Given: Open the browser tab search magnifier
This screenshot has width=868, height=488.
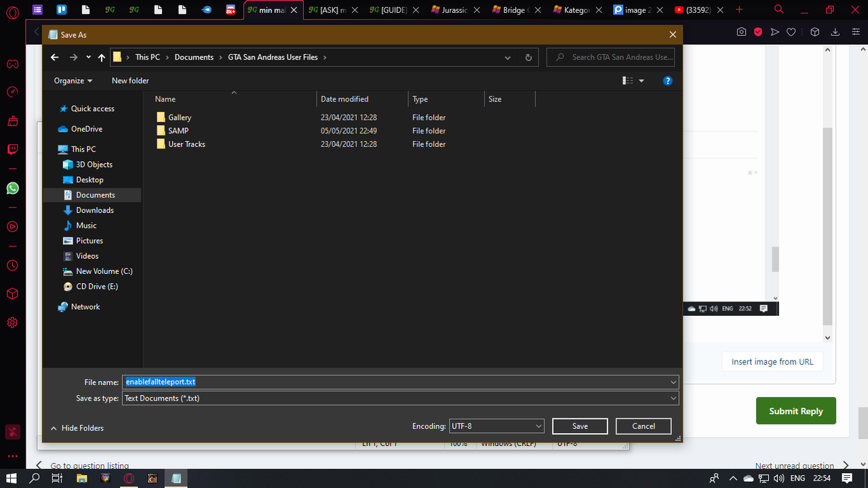Looking at the screenshot, I should pos(779,9).
